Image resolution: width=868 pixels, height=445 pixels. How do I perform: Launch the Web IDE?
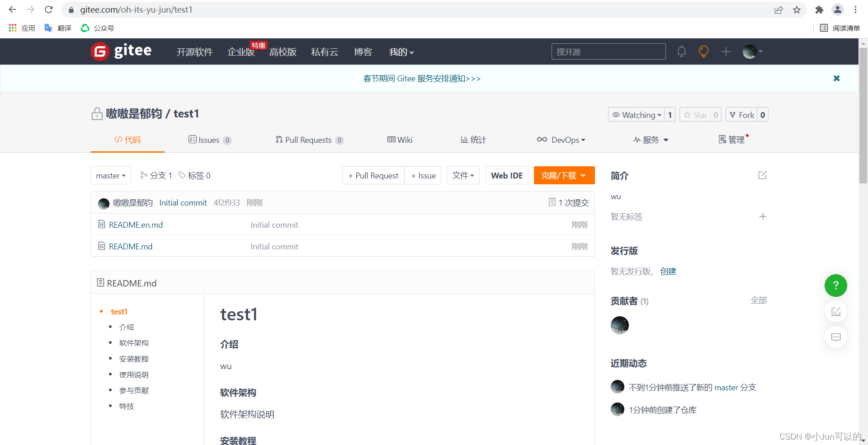click(506, 175)
